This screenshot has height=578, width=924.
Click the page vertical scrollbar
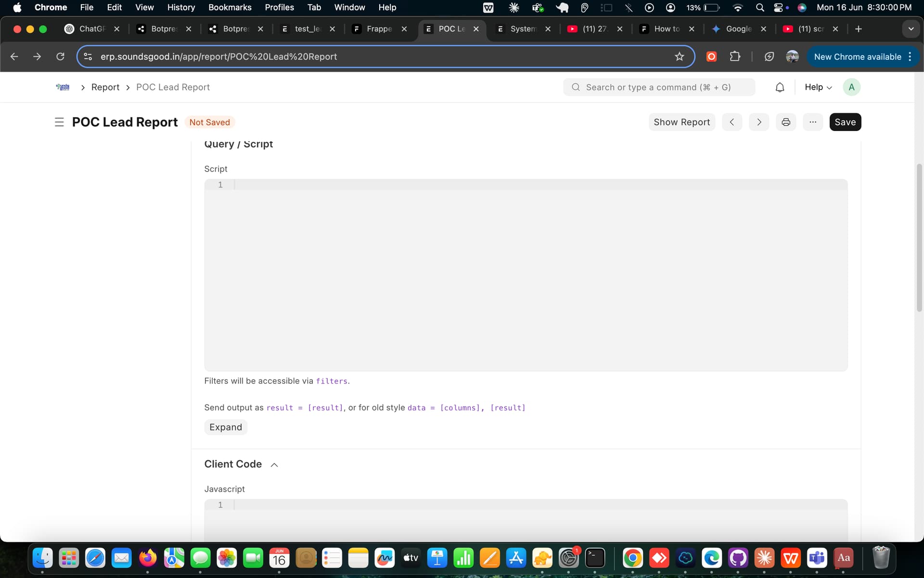coord(919,238)
